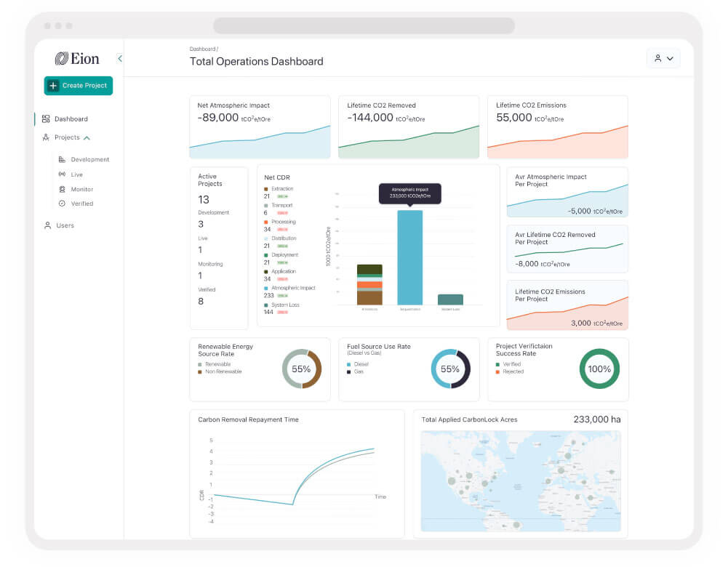Image resolution: width=728 pixels, height=567 pixels.
Task: Click the Development chart icon
Action: (x=62, y=159)
